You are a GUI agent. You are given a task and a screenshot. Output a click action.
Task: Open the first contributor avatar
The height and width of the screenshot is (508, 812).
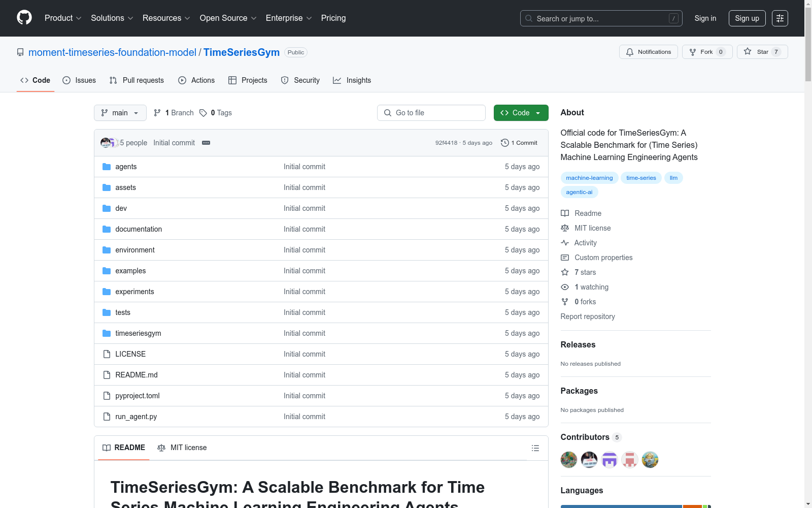coord(569,460)
